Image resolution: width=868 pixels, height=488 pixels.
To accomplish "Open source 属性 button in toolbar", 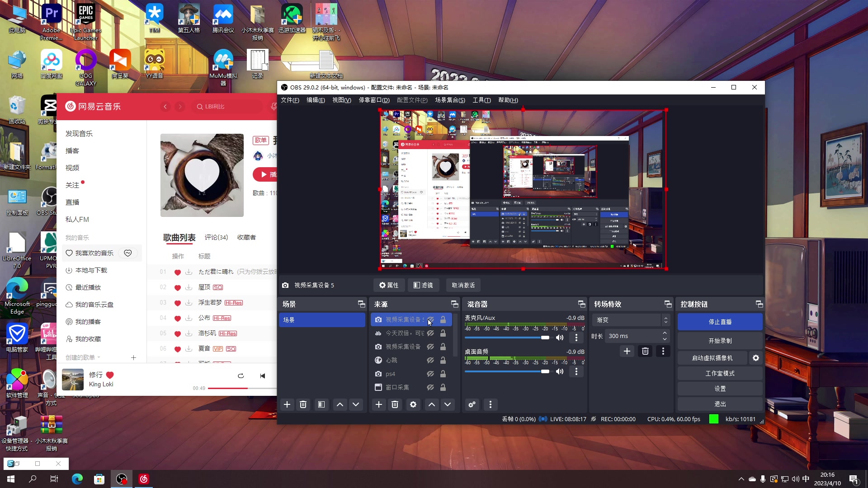I will [389, 285].
